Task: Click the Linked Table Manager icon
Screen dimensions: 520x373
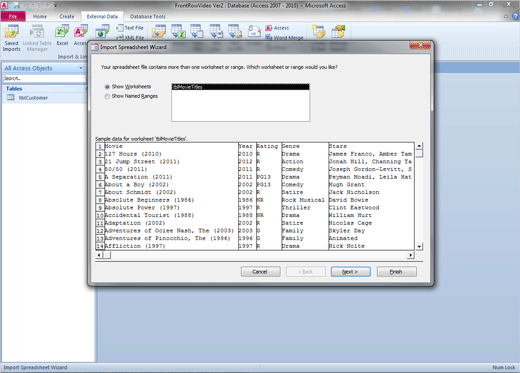Action: 37,32
